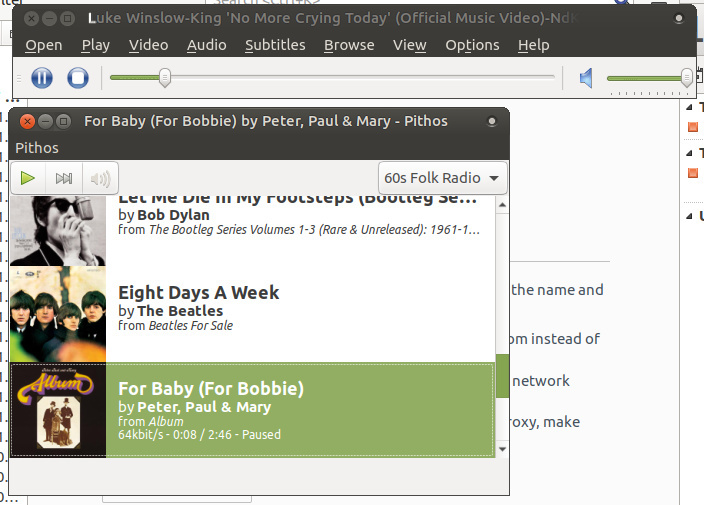Click 'from Beatles For Sale' album text
Image resolution: width=704 pixels, height=505 pixels.
[x=176, y=325]
